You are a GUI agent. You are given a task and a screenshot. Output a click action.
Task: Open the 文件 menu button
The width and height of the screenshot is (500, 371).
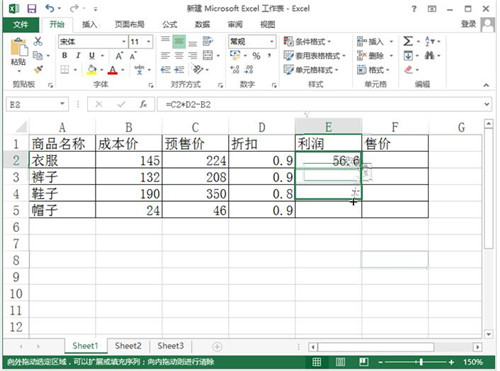[x=20, y=24]
